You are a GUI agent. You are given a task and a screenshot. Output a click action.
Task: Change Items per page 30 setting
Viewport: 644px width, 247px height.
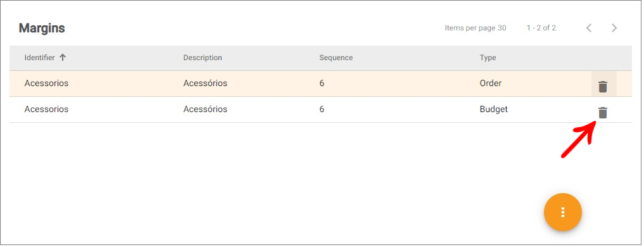(x=476, y=28)
